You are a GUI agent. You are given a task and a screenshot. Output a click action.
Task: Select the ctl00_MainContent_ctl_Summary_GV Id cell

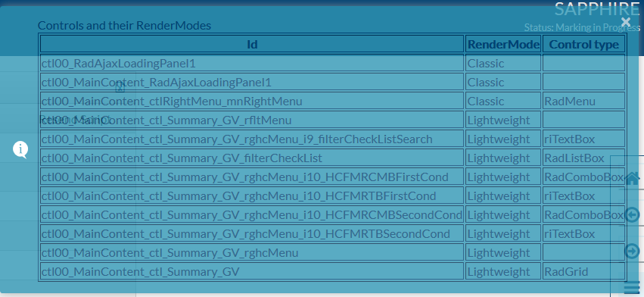252,271
